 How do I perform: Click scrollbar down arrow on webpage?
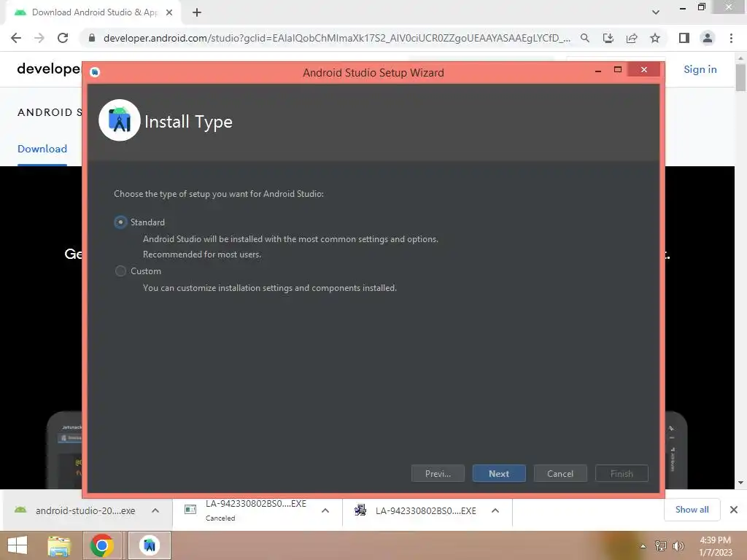tap(740, 483)
